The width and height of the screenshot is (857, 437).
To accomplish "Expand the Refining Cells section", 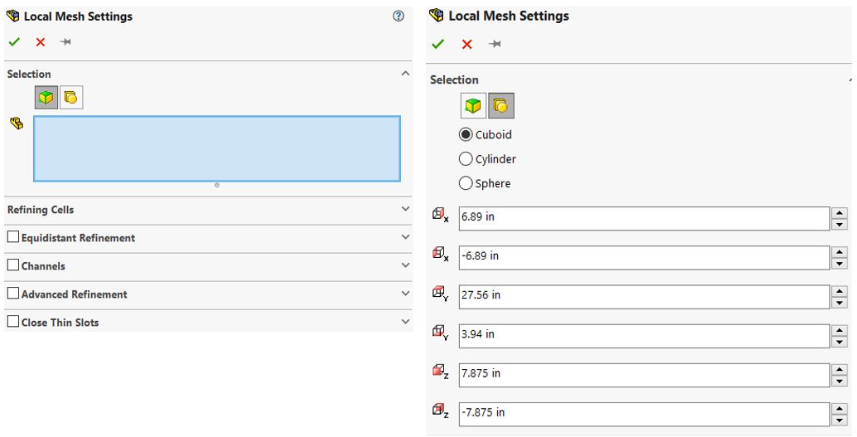I will (x=405, y=210).
